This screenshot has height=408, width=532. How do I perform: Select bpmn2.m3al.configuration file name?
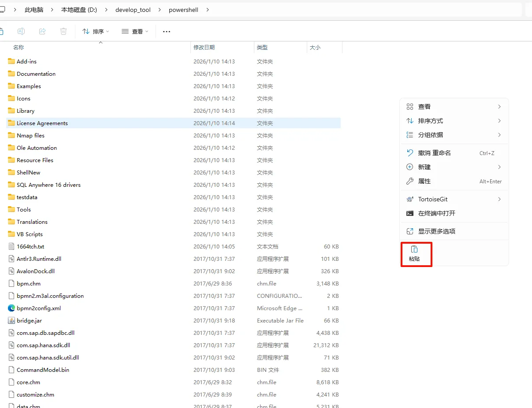(50, 296)
